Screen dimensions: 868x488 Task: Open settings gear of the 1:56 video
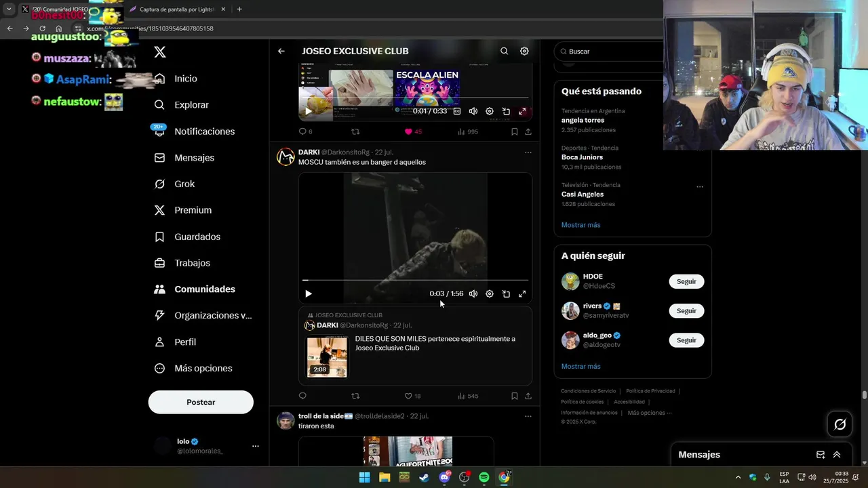pos(490,293)
